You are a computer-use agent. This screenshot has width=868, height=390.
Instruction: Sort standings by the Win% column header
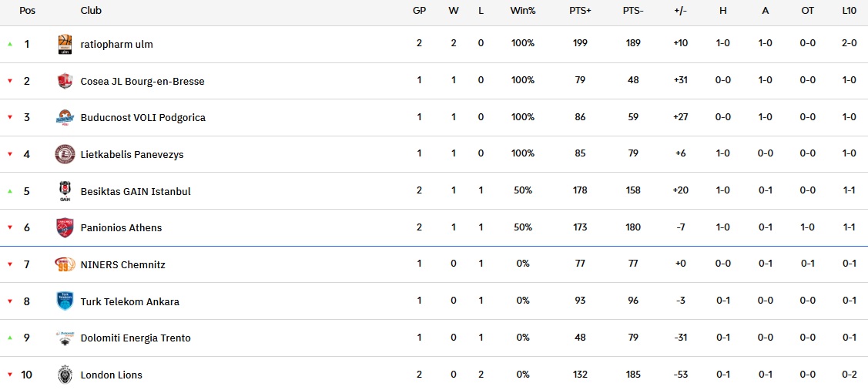pyautogui.click(x=522, y=11)
